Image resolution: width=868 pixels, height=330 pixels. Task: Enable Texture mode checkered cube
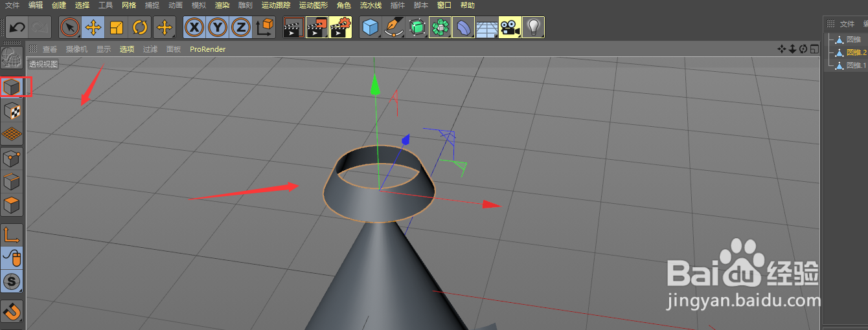click(x=12, y=111)
